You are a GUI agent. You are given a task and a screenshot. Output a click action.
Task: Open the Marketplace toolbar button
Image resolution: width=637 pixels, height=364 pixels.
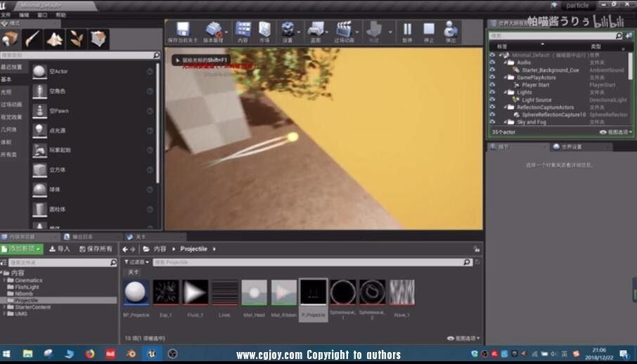pos(264,32)
